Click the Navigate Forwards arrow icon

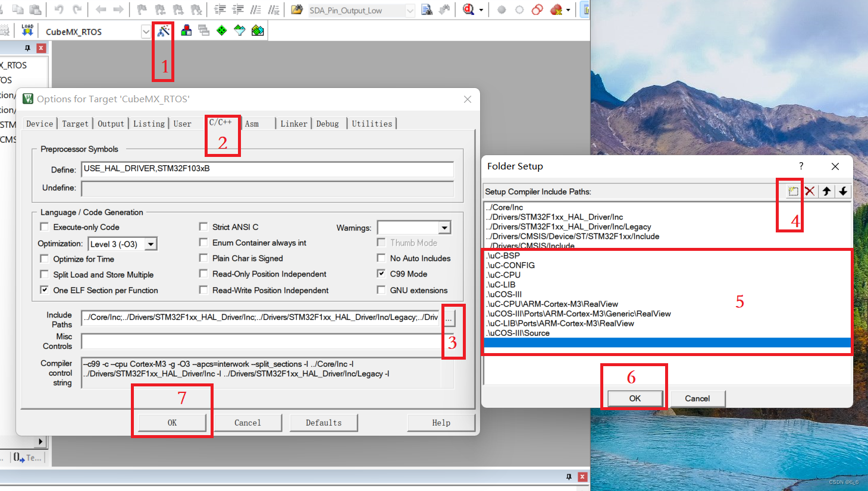coord(118,10)
